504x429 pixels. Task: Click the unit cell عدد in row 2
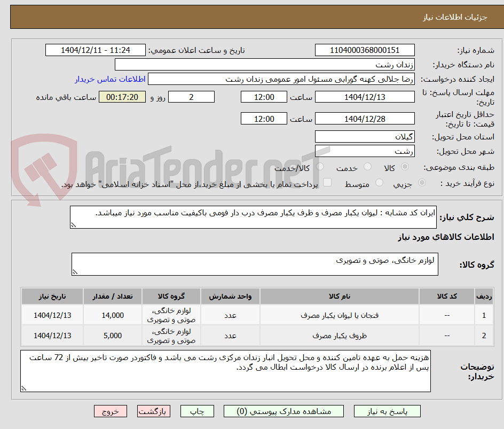click(230, 336)
